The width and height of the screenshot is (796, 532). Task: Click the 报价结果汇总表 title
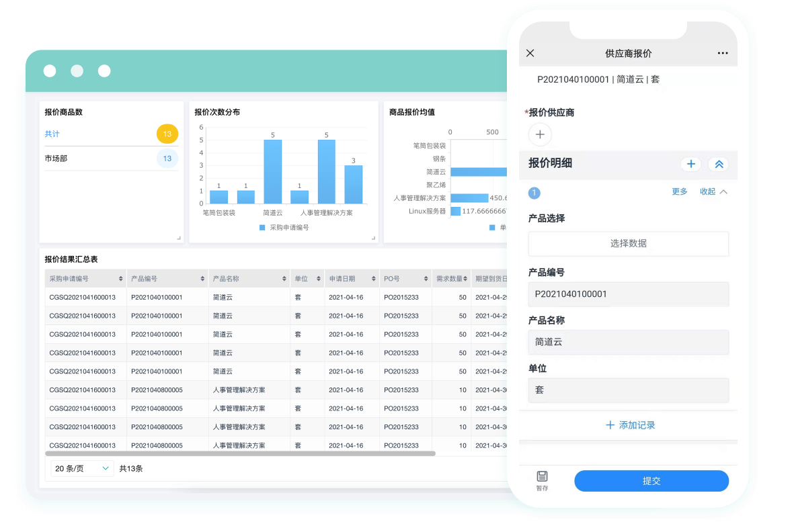pos(71,259)
